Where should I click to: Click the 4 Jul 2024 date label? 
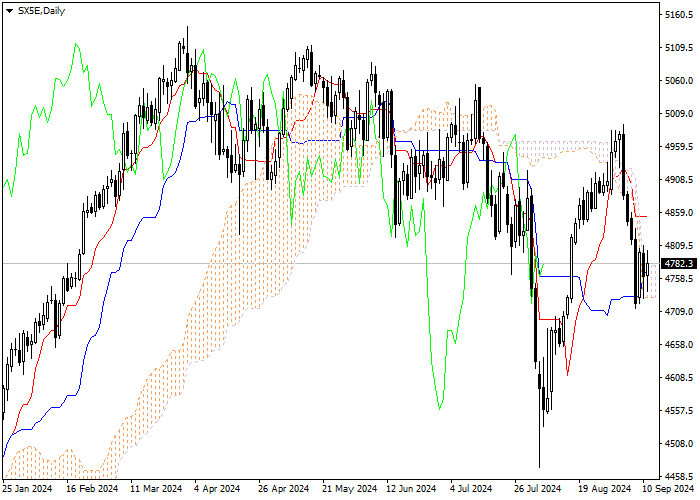[471, 489]
